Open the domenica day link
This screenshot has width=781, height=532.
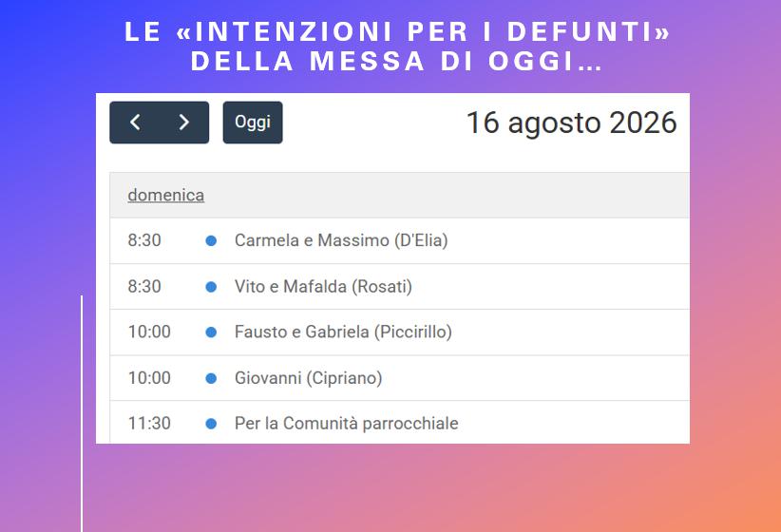(166, 195)
